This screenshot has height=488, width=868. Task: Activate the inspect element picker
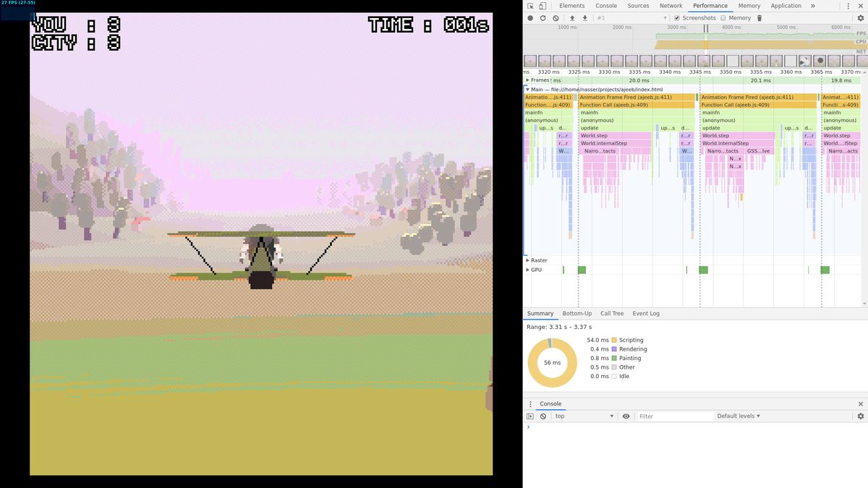530,6
